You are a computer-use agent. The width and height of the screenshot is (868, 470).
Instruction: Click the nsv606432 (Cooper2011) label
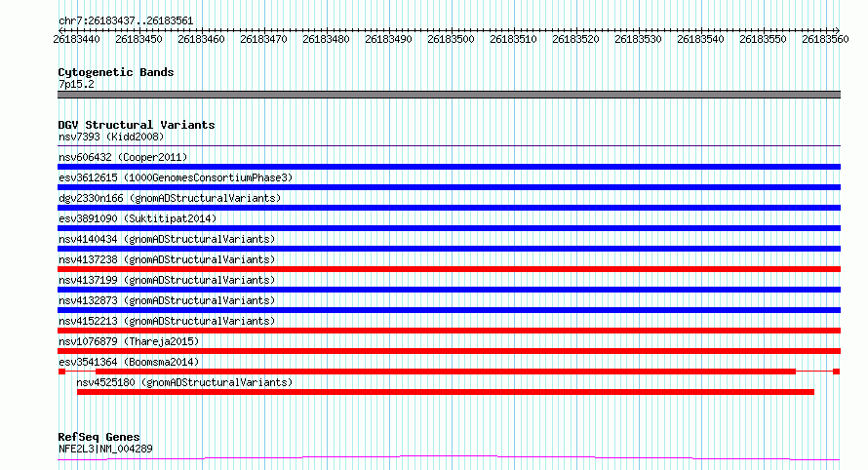click(123, 157)
